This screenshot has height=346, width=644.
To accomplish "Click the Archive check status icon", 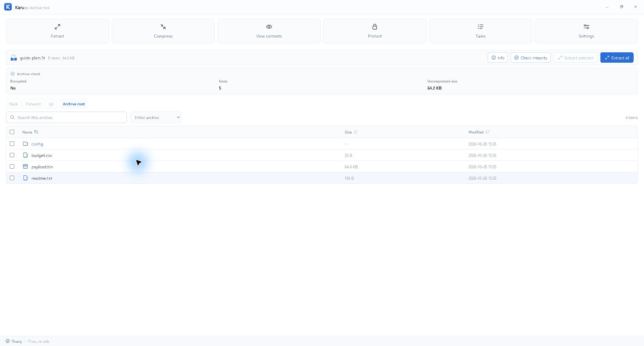I will point(13,74).
